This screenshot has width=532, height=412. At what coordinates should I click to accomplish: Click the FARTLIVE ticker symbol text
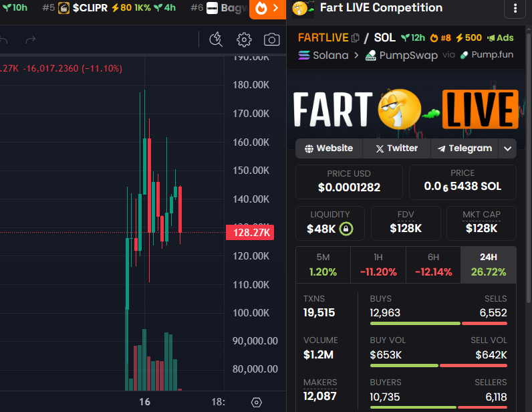(x=323, y=37)
